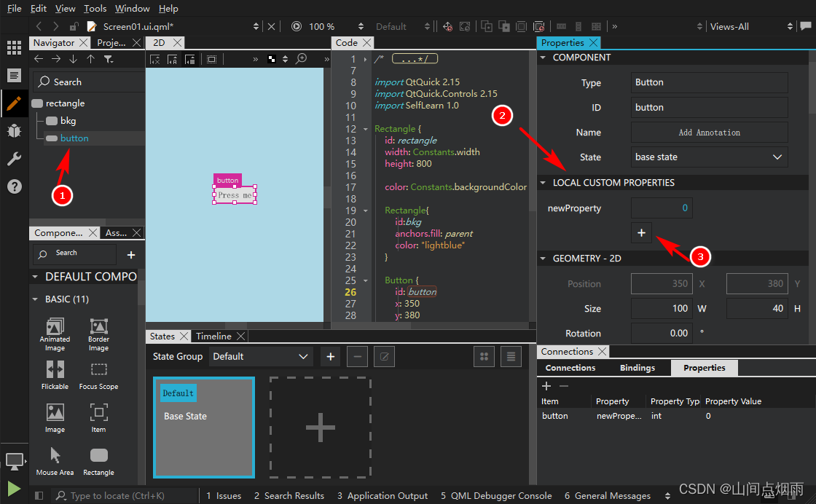Run the project with the green play button
Image resolution: width=816 pixels, height=504 pixels.
tap(15, 488)
